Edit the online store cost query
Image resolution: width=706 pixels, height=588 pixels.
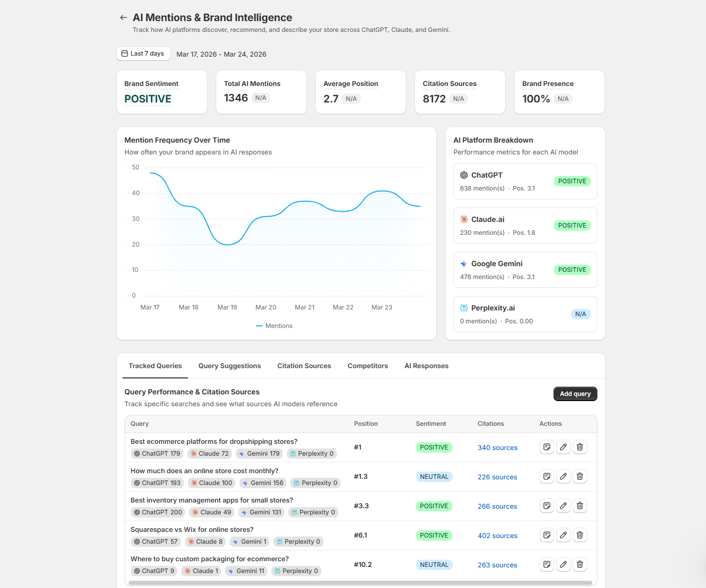pos(563,476)
